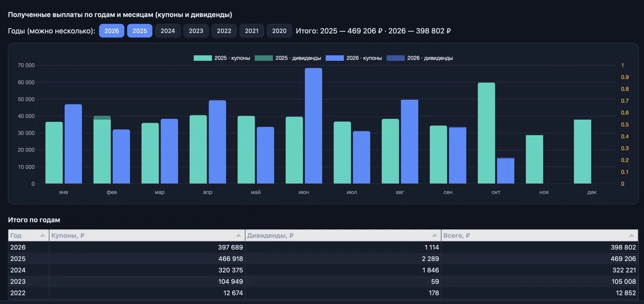Deselect the 2025 year filter button
The height and width of the screenshot is (304, 644).
point(140,31)
